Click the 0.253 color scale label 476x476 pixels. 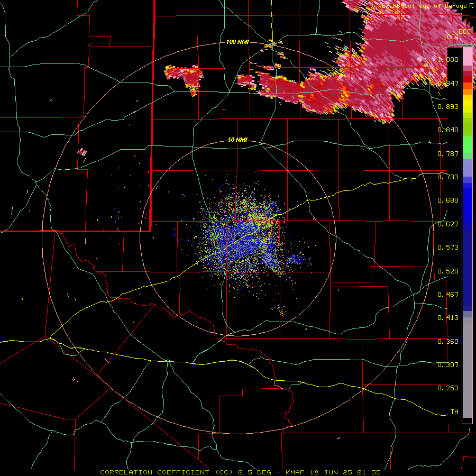coord(448,388)
